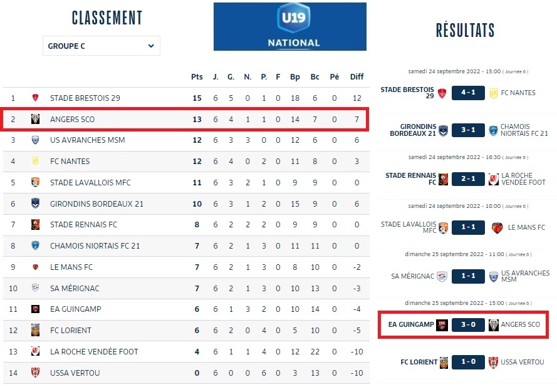Click the Stade Rennais FC crest in standings
Screen dimensions: 557x392
pos(35,225)
